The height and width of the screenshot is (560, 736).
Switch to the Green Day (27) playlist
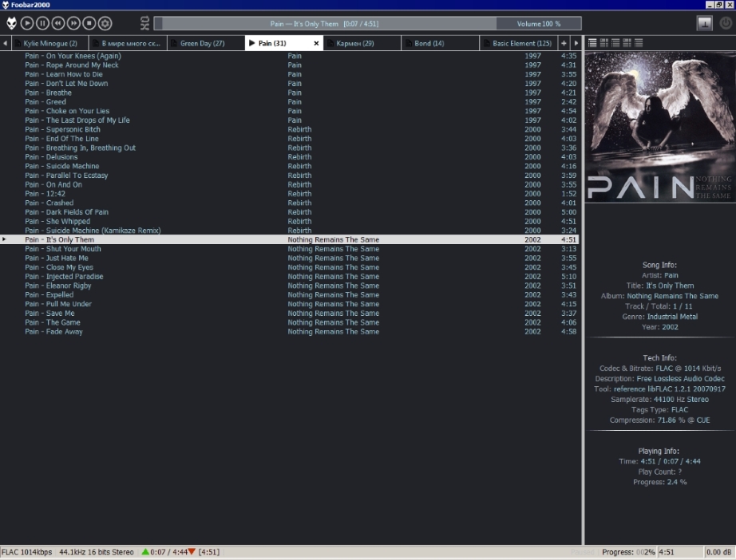(206, 43)
